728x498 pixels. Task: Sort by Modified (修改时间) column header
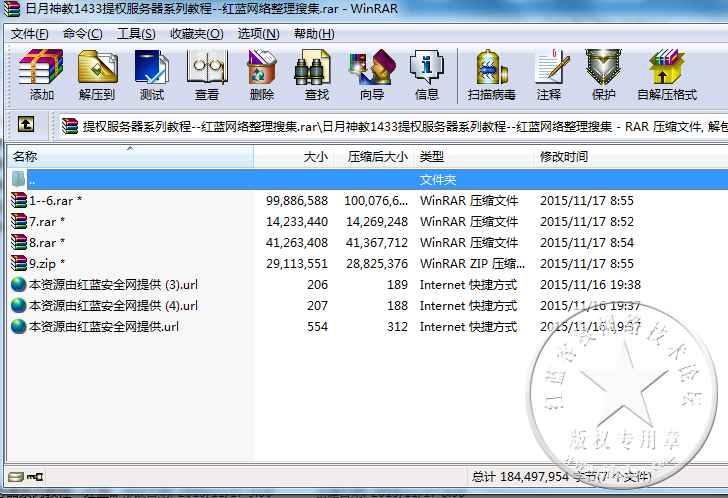pyautogui.click(x=631, y=156)
